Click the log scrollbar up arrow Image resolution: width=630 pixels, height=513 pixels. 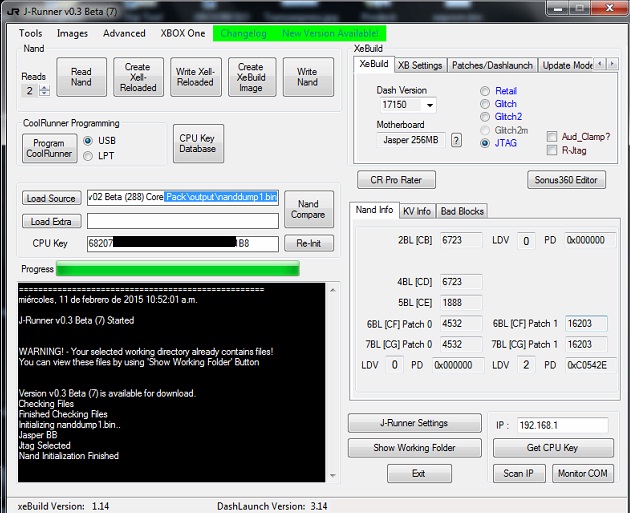(332, 290)
